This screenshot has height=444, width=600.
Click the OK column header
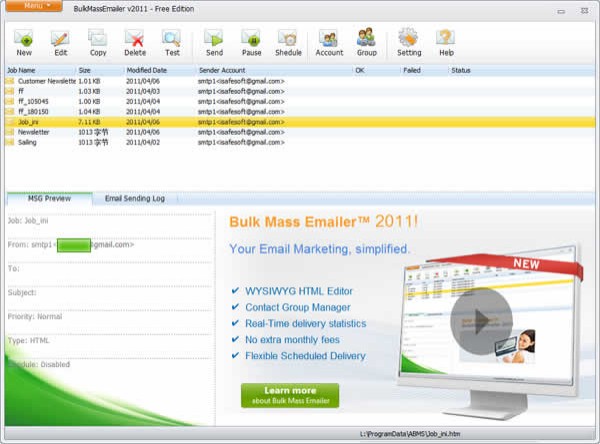(377, 70)
